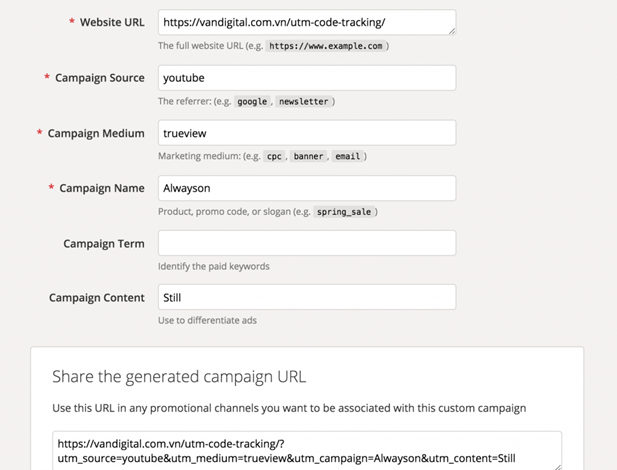The height and width of the screenshot is (470, 617).
Task: Click the email example code chip
Action: (347, 156)
